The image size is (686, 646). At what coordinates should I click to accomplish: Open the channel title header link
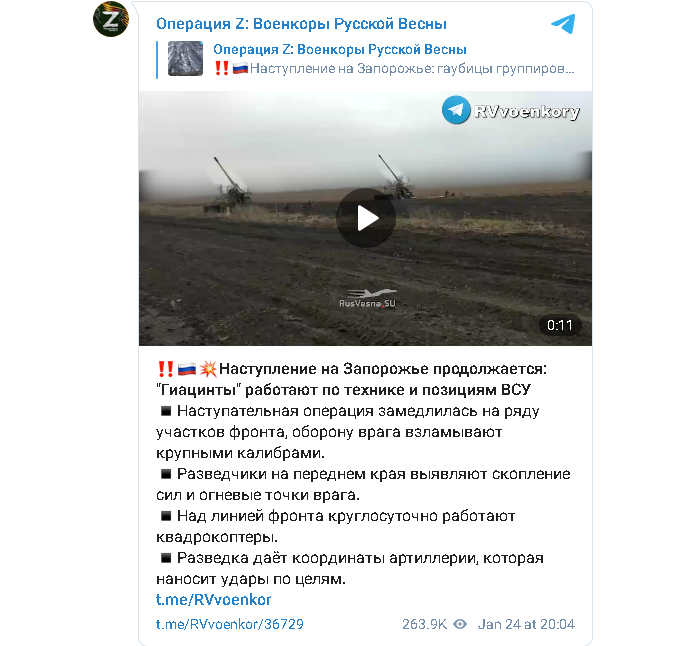[x=301, y=24]
